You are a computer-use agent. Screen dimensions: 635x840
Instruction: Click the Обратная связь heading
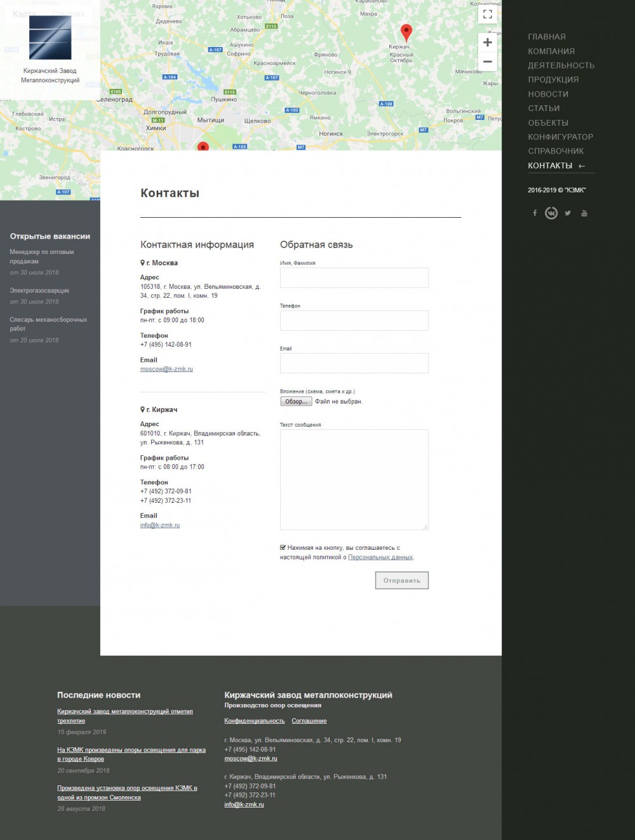click(316, 245)
